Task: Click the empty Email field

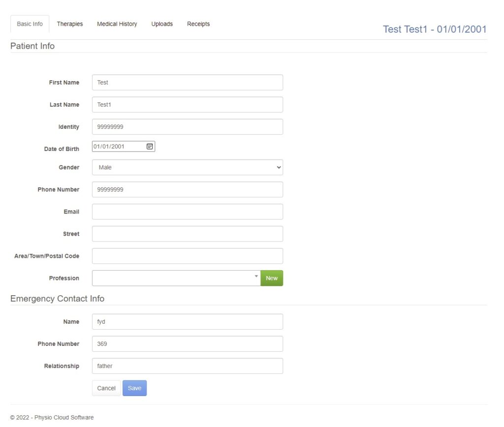Action: (188, 212)
